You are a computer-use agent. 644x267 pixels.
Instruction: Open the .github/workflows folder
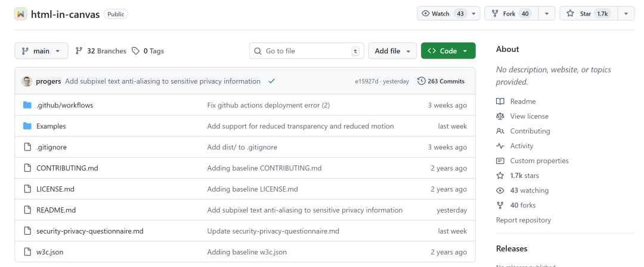pos(64,105)
